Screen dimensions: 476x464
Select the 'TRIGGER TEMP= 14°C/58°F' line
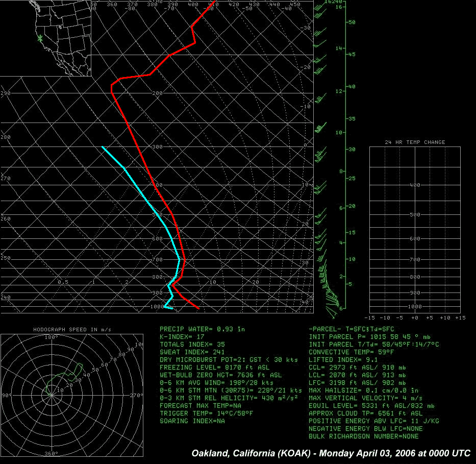coord(207,413)
